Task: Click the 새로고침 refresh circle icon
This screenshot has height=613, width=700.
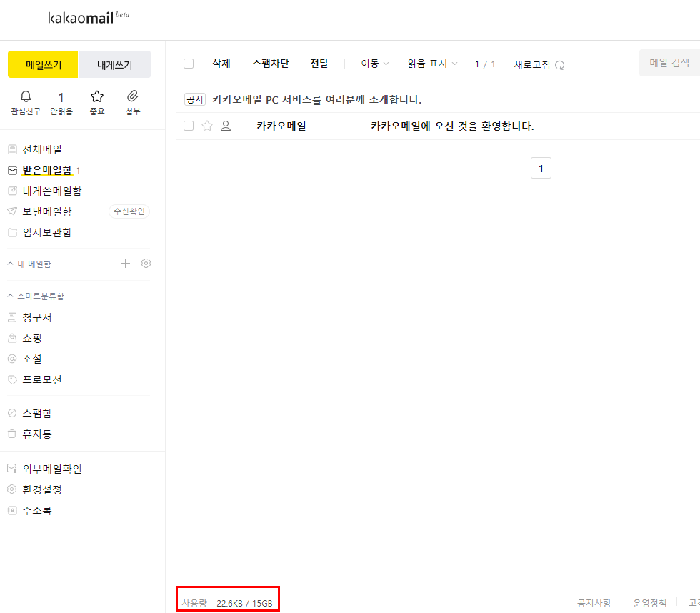Action: click(560, 65)
